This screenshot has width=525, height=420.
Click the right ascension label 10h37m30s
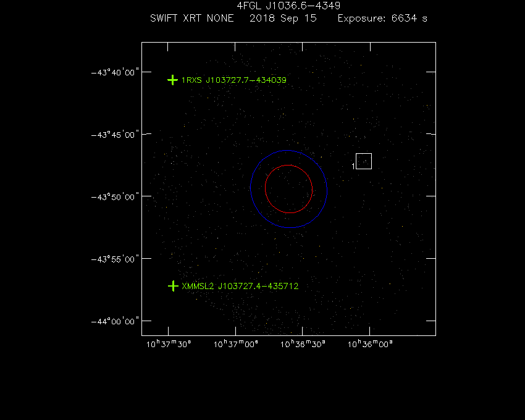pyautogui.click(x=169, y=344)
